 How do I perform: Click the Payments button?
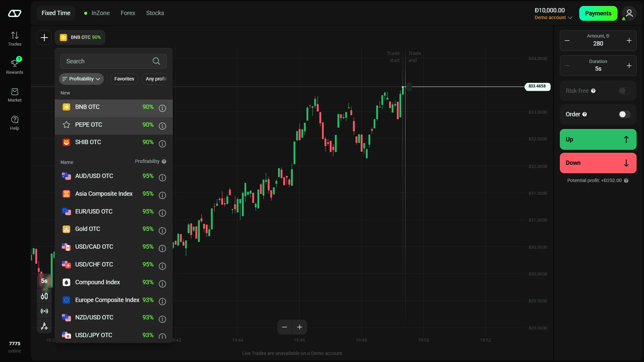tap(598, 13)
